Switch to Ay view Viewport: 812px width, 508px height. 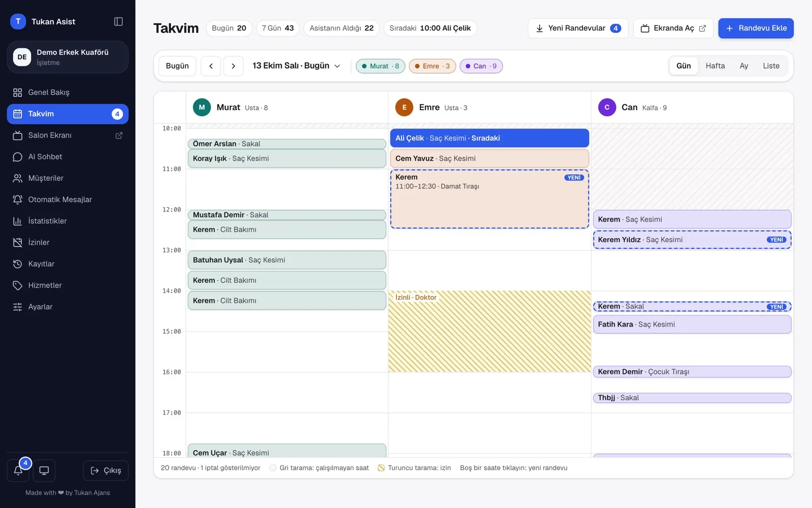(744, 66)
